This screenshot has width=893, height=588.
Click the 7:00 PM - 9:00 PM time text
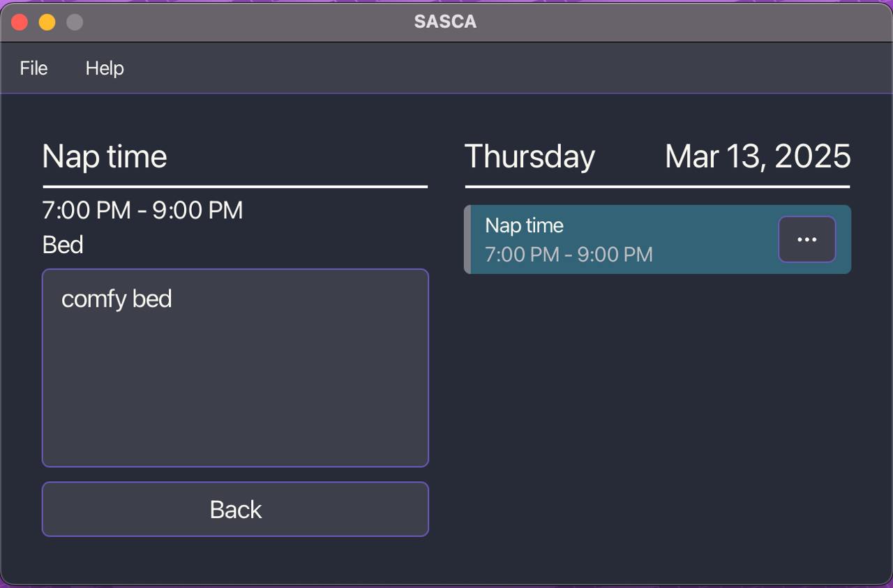[141, 210]
